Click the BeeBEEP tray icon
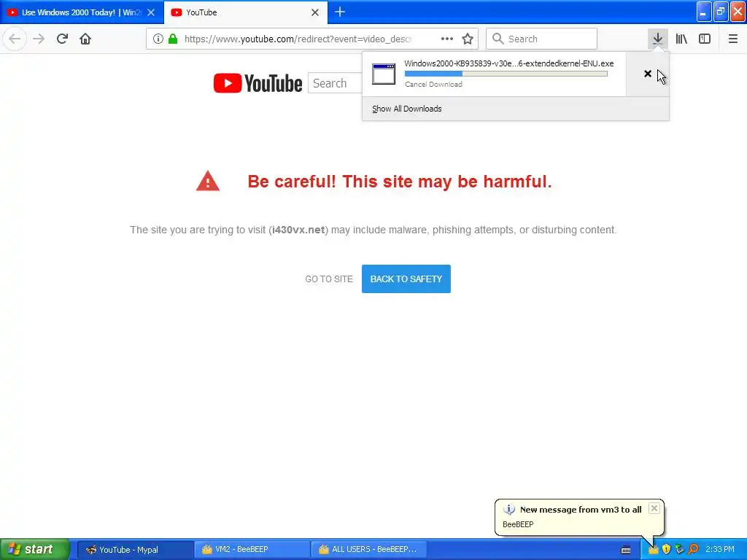The image size is (747, 560). (x=653, y=550)
